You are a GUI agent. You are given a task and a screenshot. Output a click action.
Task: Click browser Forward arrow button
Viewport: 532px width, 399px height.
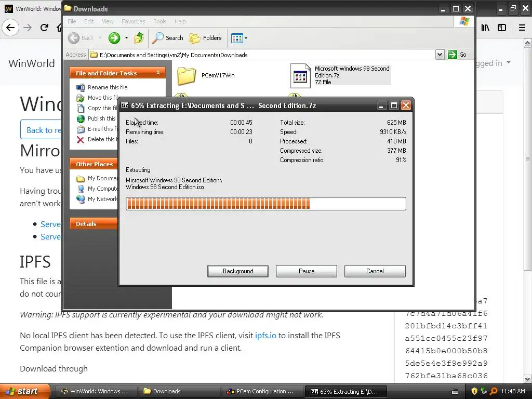(28, 28)
